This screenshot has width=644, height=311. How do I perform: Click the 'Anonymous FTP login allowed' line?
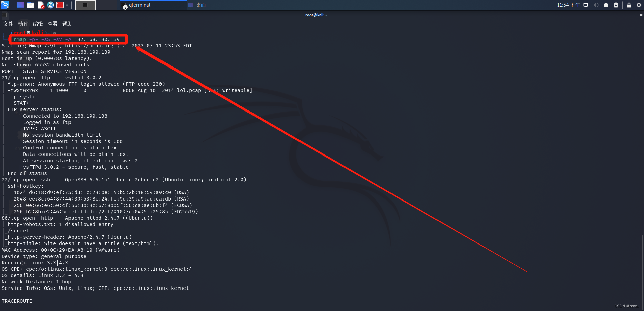(x=86, y=84)
